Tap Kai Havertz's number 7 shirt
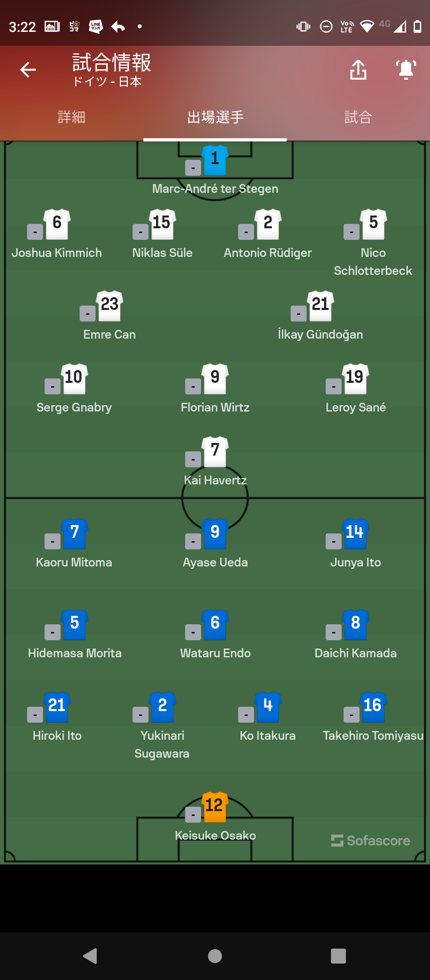The height and width of the screenshot is (980, 430). pos(215,452)
